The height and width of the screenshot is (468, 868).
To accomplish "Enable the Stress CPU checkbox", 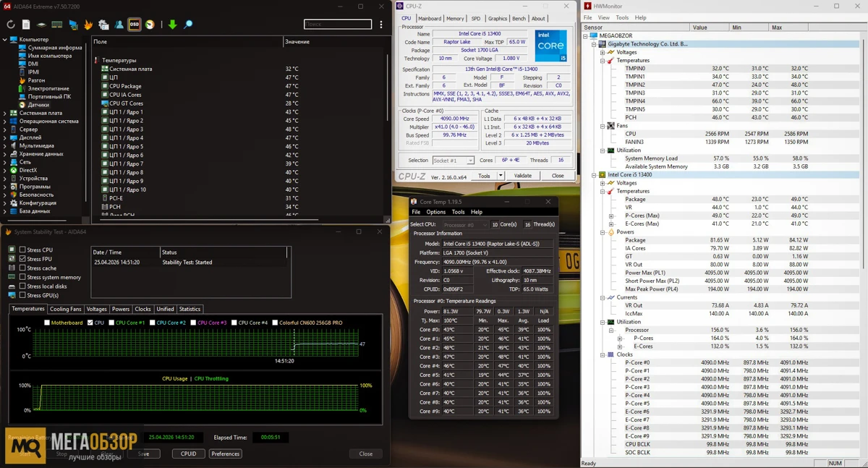I will point(22,250).
